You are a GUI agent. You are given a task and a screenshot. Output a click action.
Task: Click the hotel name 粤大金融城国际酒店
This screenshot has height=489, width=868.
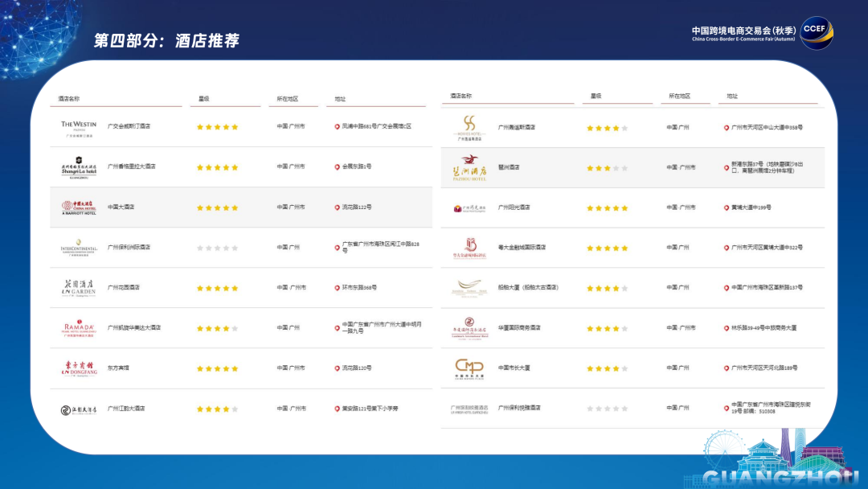[522, 248]
